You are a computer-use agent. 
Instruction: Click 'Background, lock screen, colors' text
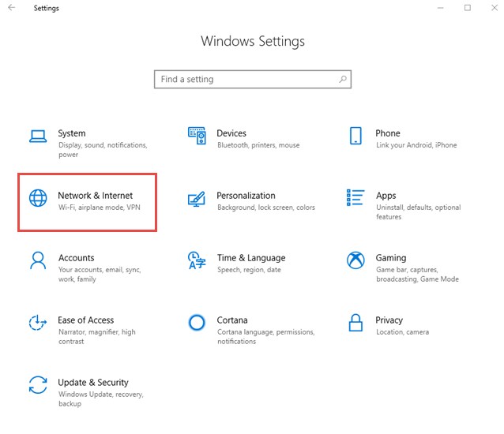(266, 208)
